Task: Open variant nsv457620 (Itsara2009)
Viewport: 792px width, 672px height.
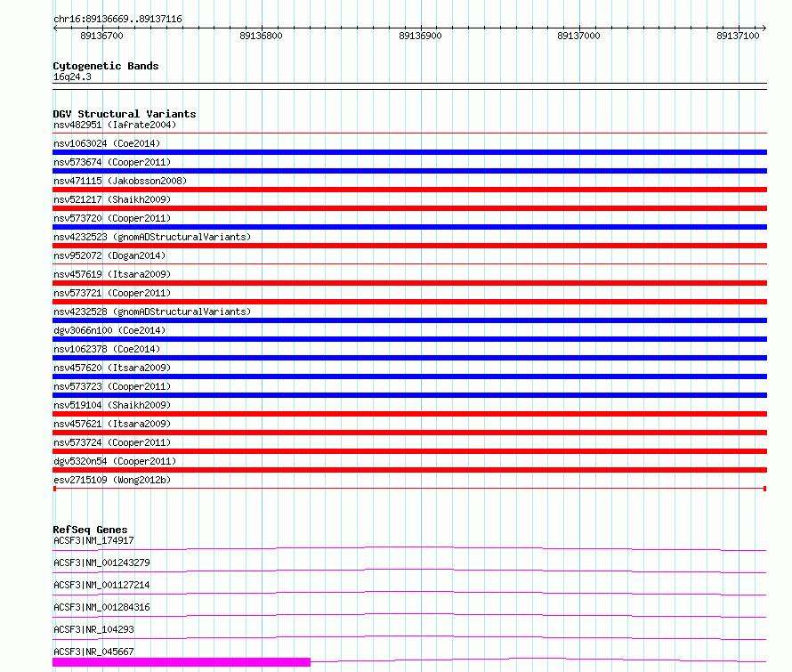Action: pyautogui.click(x=112, y=368)
